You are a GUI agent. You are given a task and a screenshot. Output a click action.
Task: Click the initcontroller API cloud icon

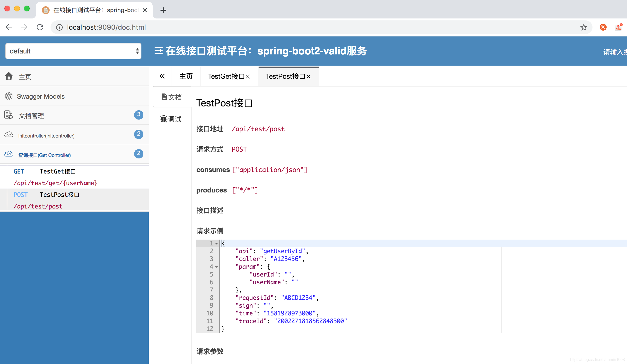pyautogui.click(x=9, y=135)
